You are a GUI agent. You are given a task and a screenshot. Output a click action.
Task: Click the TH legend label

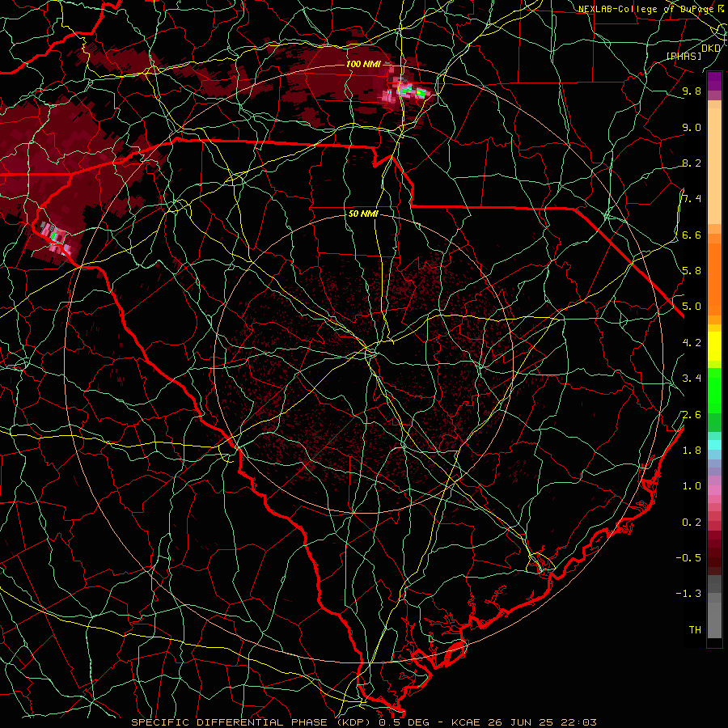click(x=695, y=629)
